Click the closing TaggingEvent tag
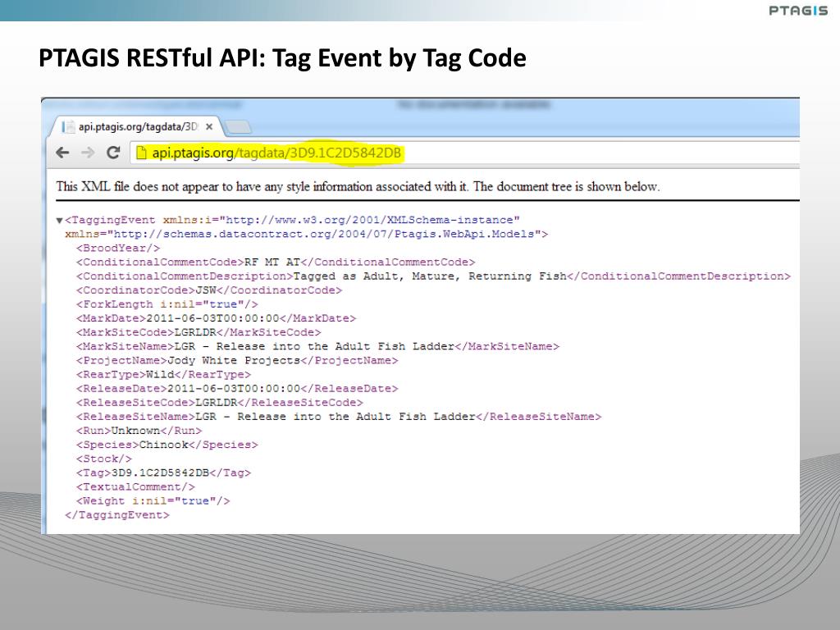Image resolution: width=840 pixels, height=630 pixels. 116,515
